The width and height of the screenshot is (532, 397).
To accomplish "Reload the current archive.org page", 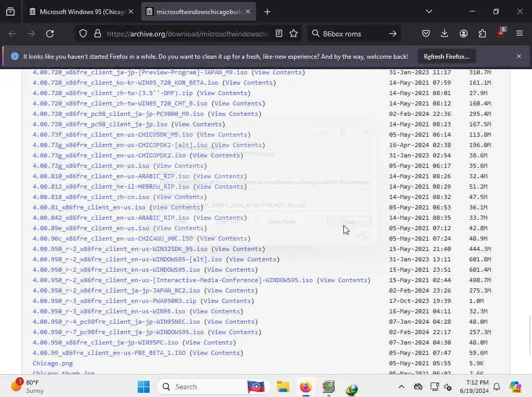I will (x=50, y=34).
